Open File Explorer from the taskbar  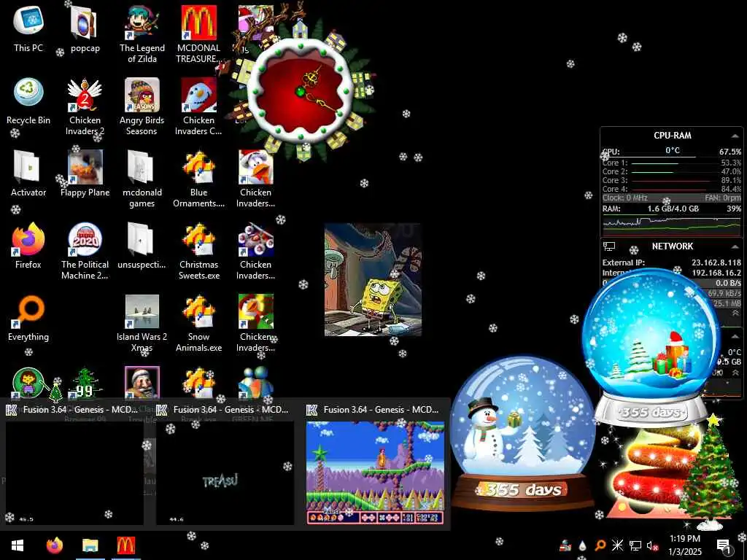tap(90, 545)
